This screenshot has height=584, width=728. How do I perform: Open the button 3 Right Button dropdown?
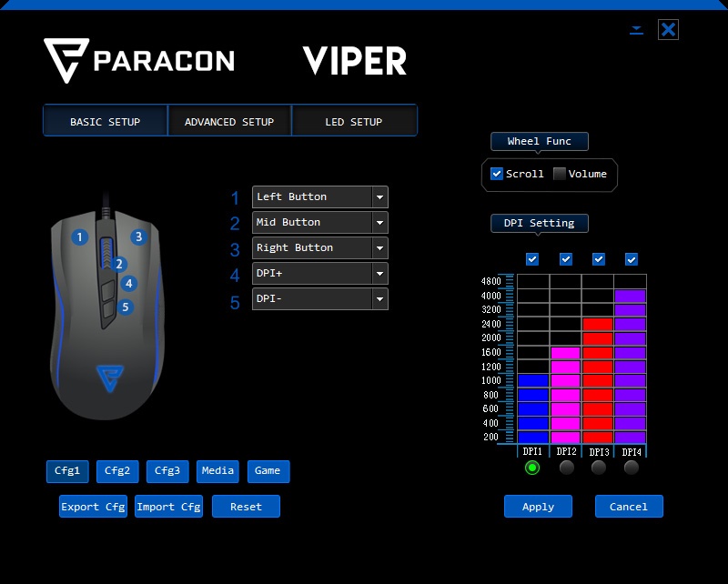pyautogui.click(x=320, y=248)
